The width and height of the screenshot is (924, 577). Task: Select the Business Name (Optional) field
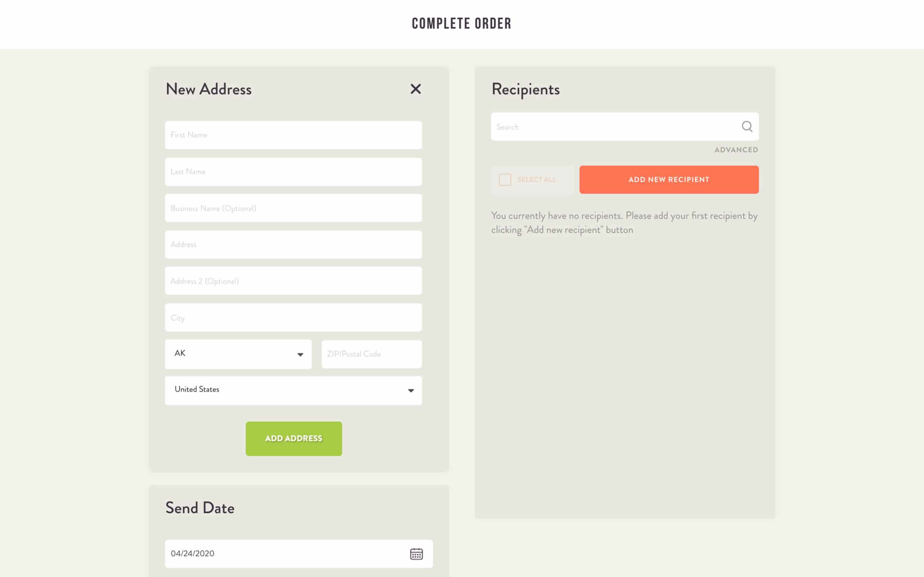click(293, 208)
